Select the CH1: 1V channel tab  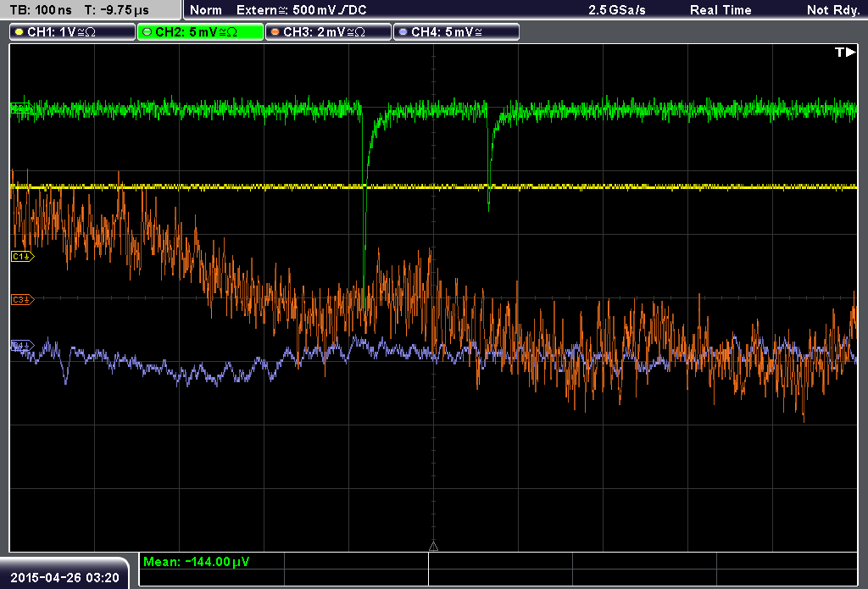(73, 32)
